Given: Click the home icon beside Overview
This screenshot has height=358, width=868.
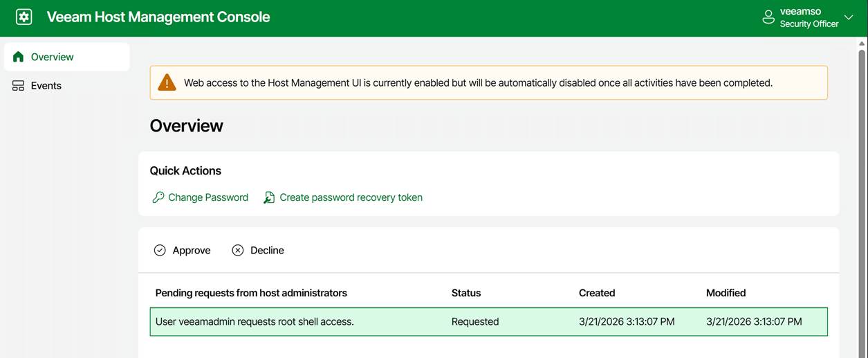Looking at the screenshot, I should click(19, 57).
